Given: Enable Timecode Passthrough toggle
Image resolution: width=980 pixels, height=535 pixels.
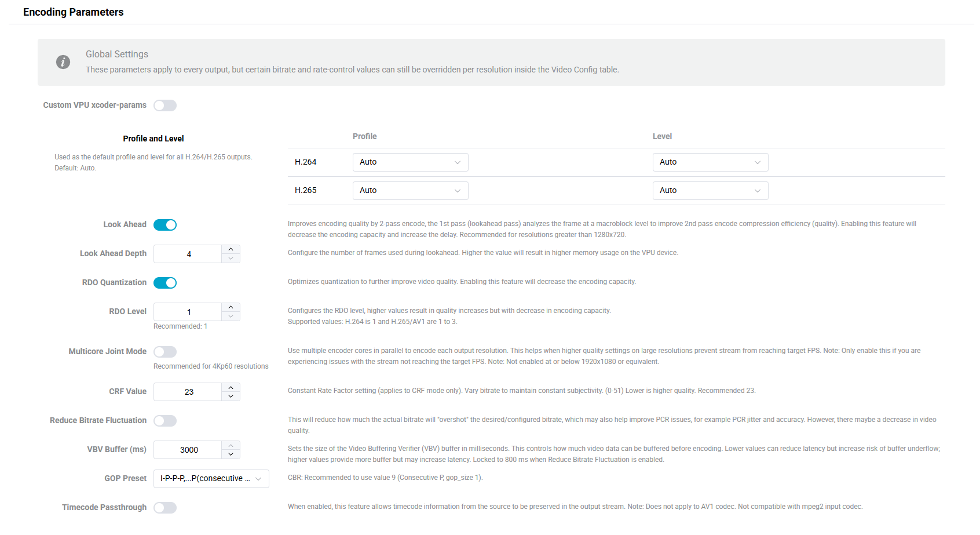Looking at the screenshot, I should tap(165, 508).
